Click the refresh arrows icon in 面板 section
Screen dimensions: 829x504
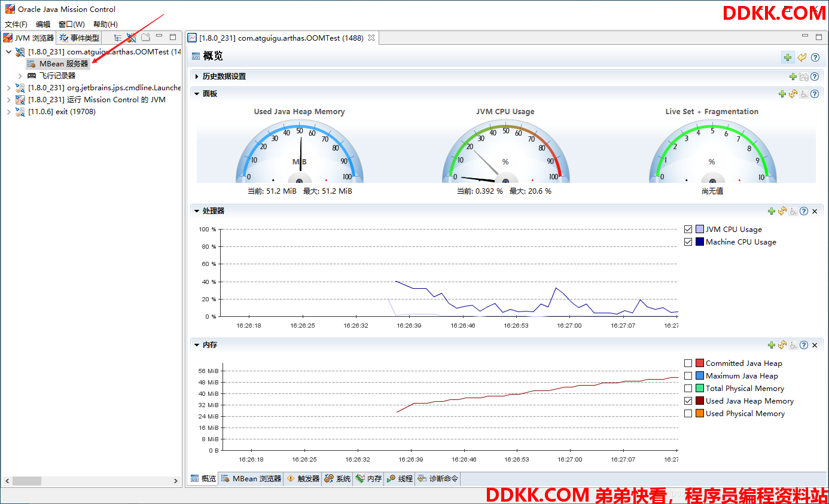[x=793, y=94]
